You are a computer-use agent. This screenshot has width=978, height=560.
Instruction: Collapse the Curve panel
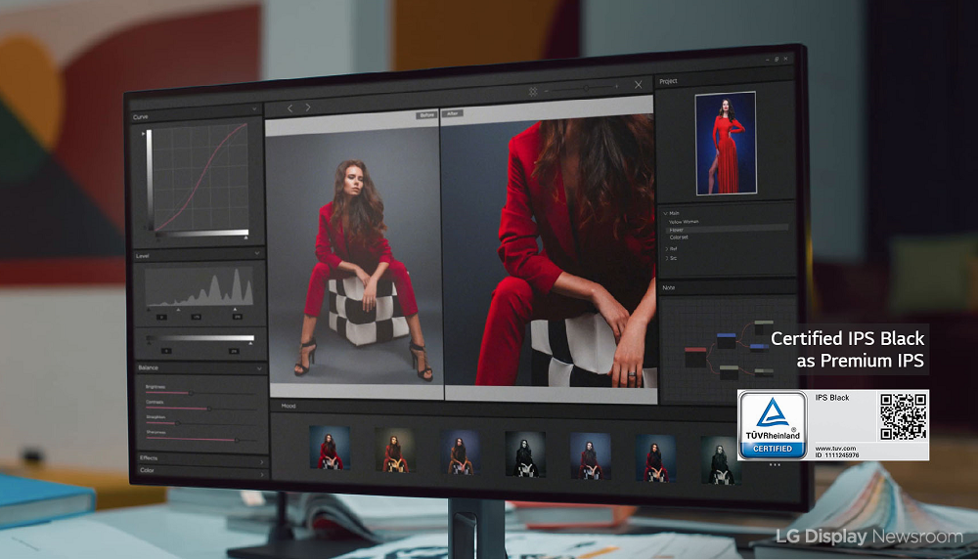pos(255,110)
